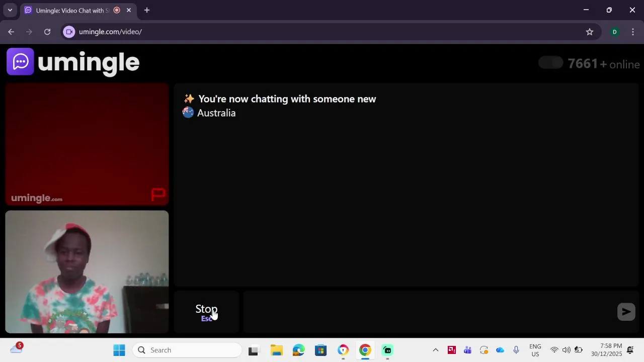The image size is (644, 362).
Task: Click the speaker volume tray icon
Action: coord(567,350)
